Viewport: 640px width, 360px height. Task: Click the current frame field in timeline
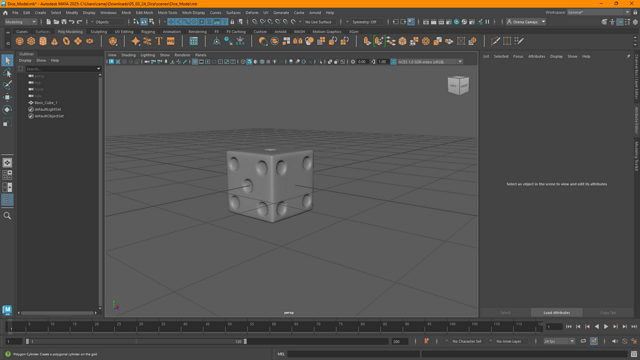pos(554,327)
